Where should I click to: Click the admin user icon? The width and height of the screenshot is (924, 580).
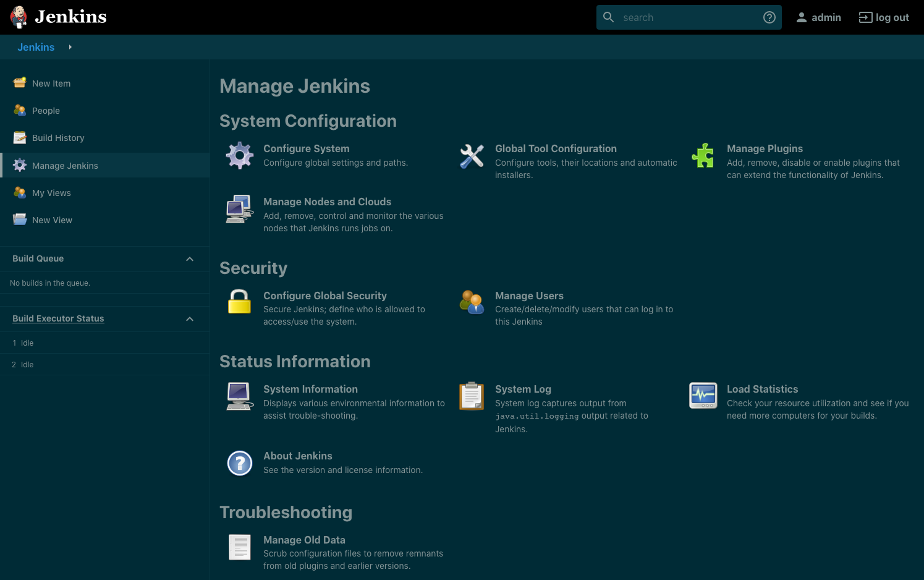point(801,17)
